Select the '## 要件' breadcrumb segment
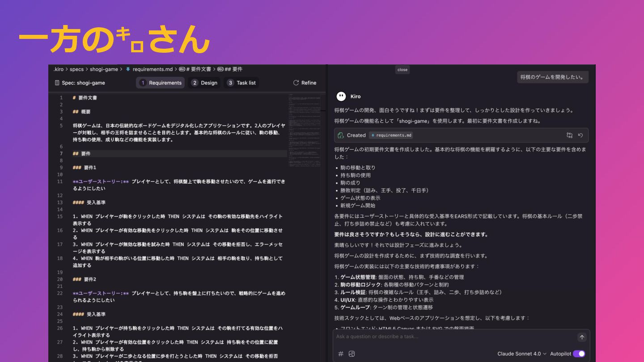644x362 pixels. tap(230, 69)
